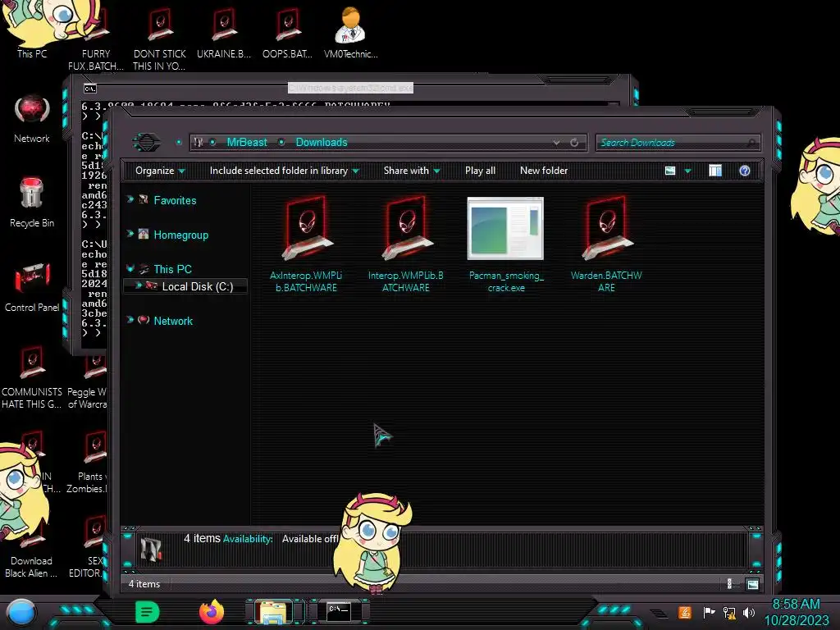
Task: Create a New folder
Action: pyautogui.click(x=544, y=171)
